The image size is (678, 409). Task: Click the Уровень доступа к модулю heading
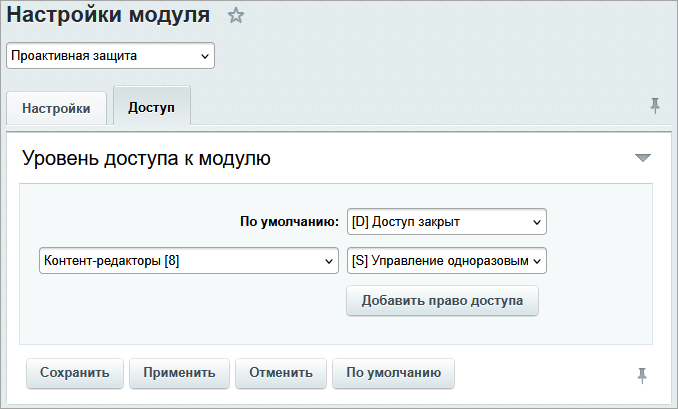pyautogui.click(x=146, y=158)
